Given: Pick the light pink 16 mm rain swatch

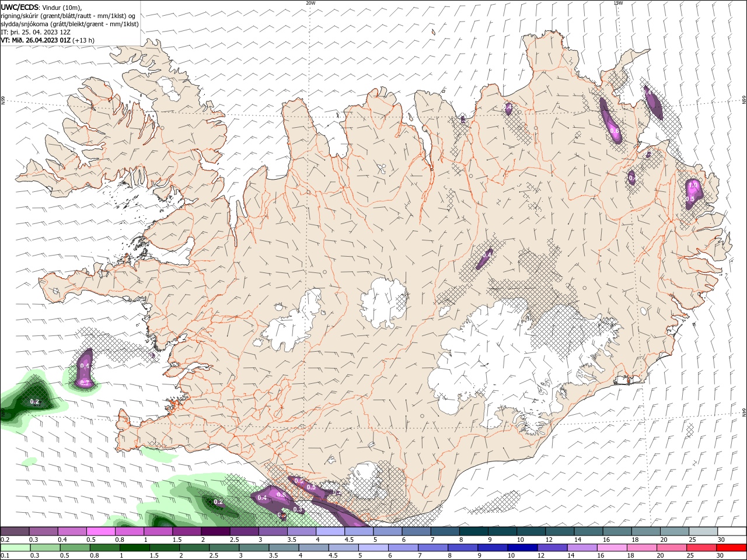Looking at the screenshot, I should click(x=611, y=548).
